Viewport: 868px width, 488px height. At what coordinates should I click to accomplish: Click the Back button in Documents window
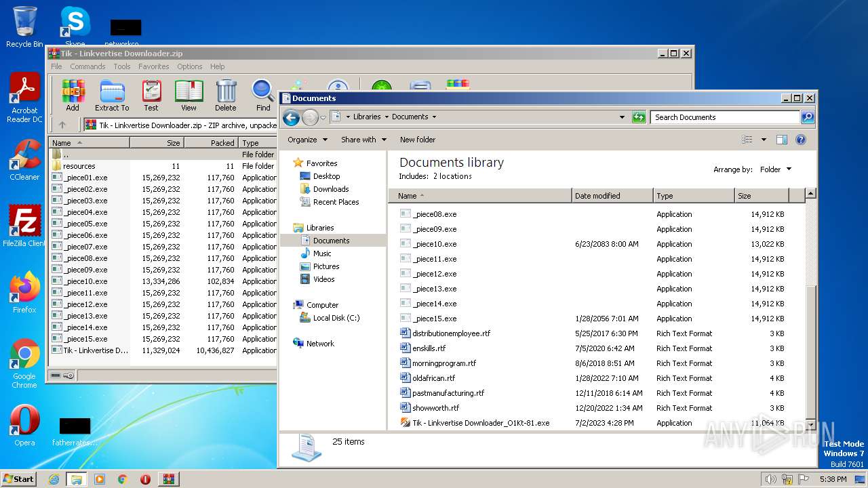pos(292,117)
